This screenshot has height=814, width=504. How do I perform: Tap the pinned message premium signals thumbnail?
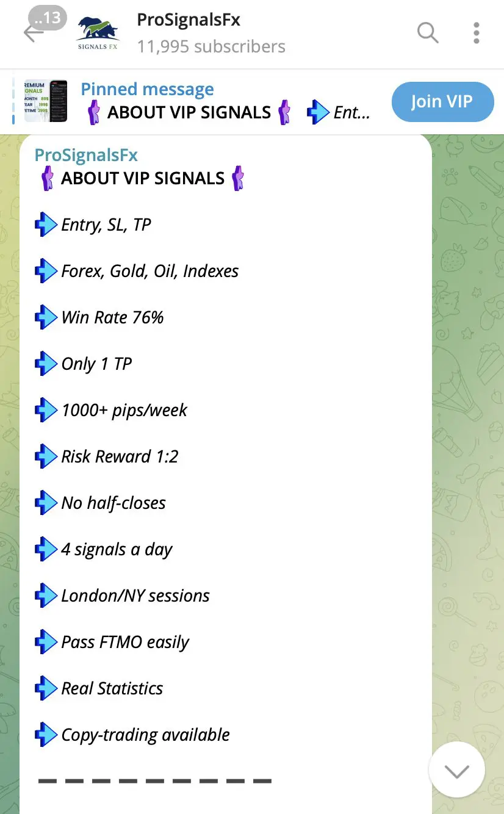45,101
